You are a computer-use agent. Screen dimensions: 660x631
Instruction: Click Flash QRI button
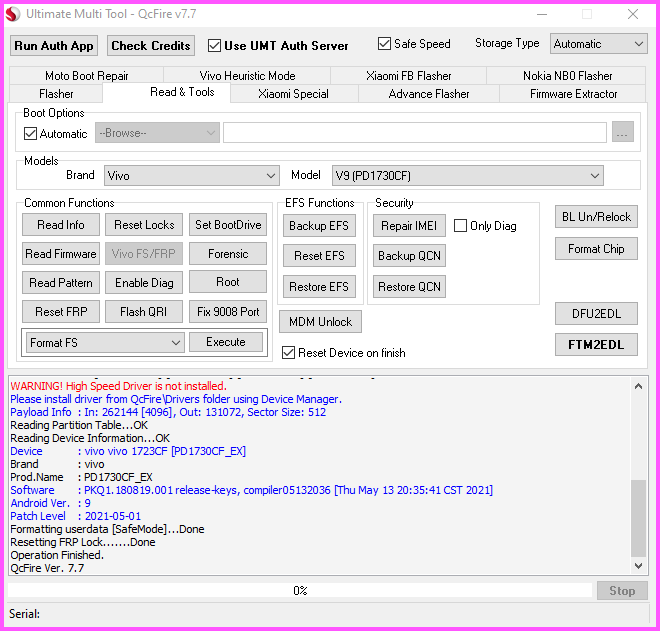pos(144,312)
